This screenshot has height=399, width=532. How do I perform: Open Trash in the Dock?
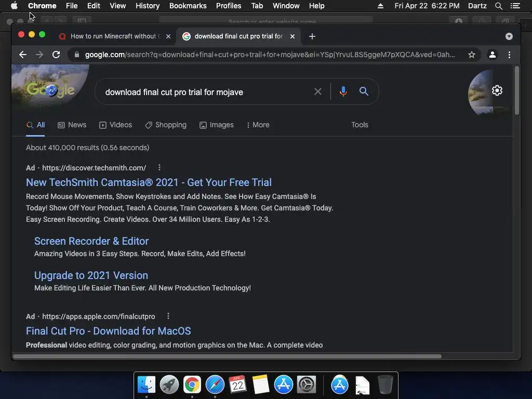(385, 384)
